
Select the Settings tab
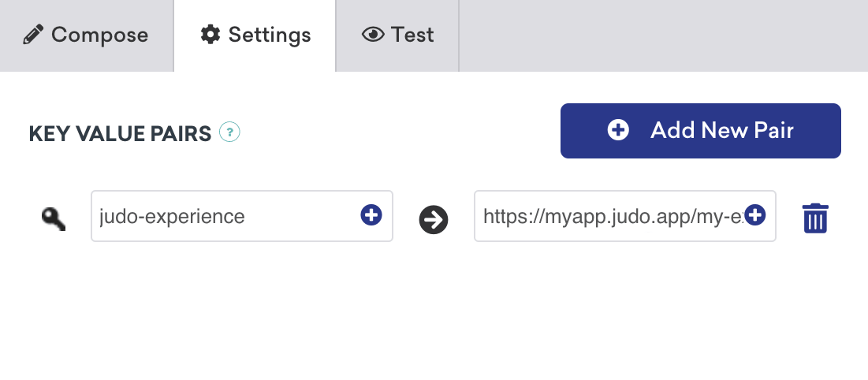tap(255, 35)
